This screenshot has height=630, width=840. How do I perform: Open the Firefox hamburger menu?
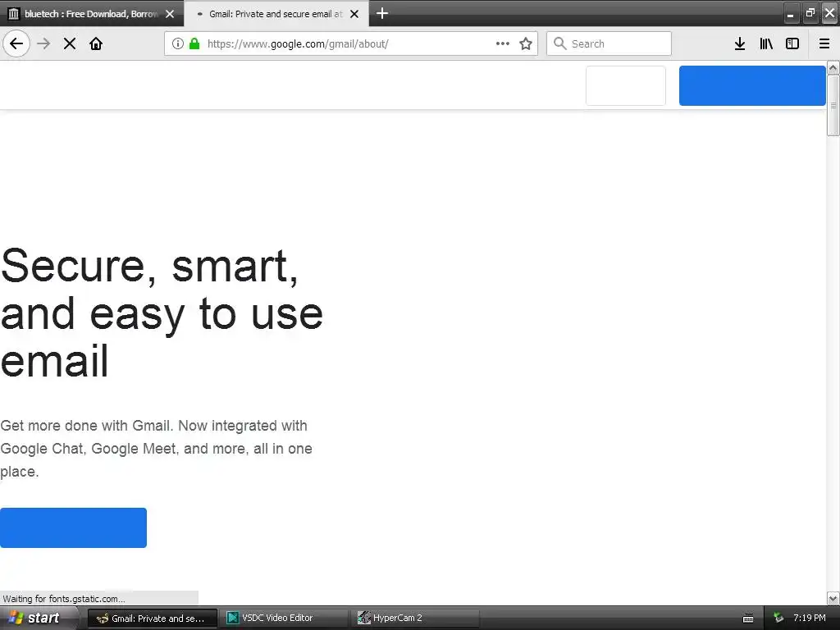pyautogui.click(x=824, y=43)
